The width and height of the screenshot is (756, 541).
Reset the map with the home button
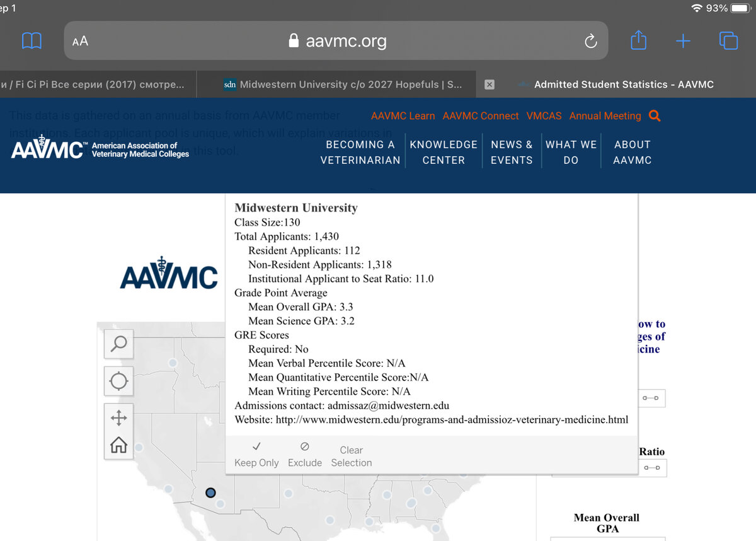[x=118, y=445]
